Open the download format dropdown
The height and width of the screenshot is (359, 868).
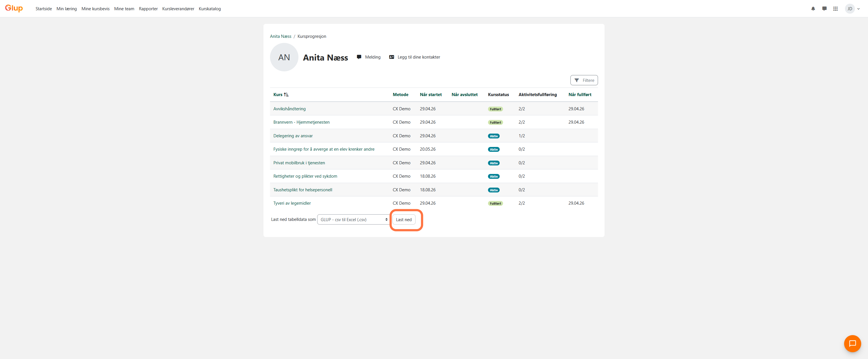point(354,219)
